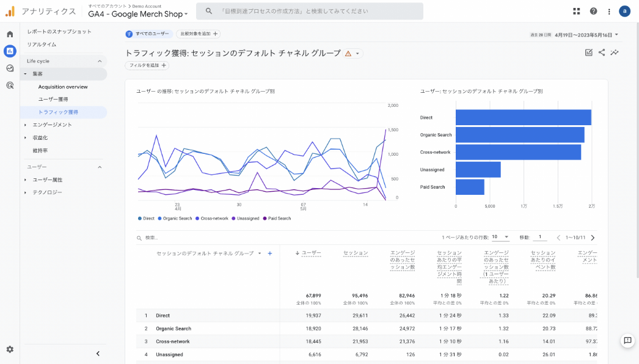Click the share report icon
This screenshot has width=639, height=364.
[x=602, y=52]
